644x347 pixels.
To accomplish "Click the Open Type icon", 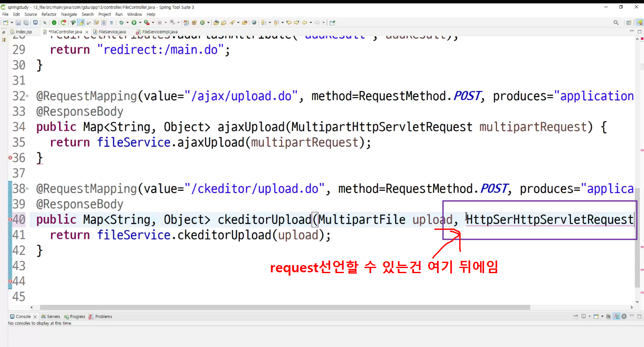I will coord(216,23).
